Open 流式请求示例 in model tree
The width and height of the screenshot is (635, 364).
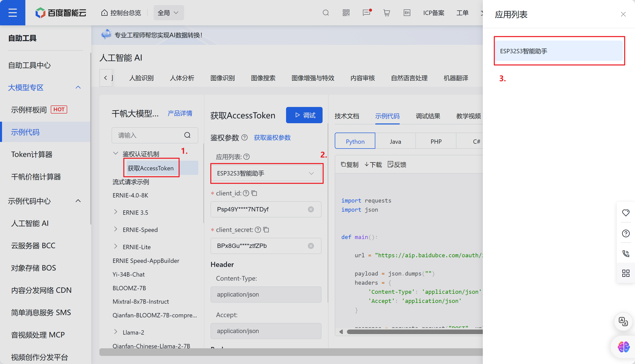click(131, 182)
